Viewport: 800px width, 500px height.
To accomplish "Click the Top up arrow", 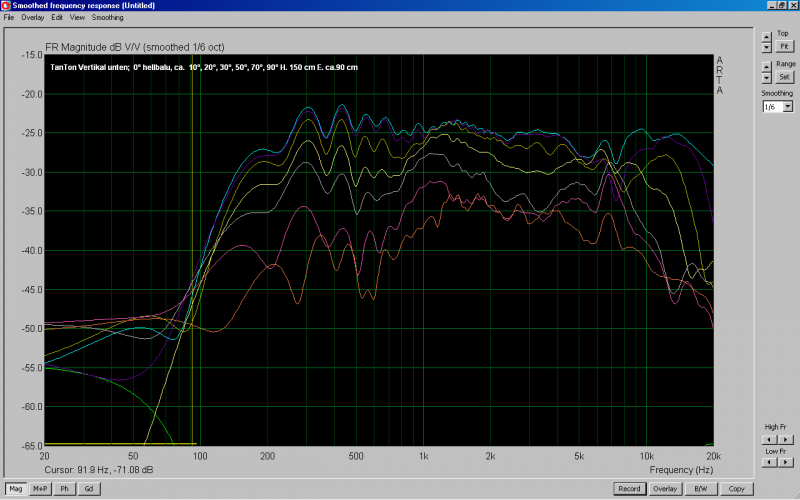I will pos(767,35).
